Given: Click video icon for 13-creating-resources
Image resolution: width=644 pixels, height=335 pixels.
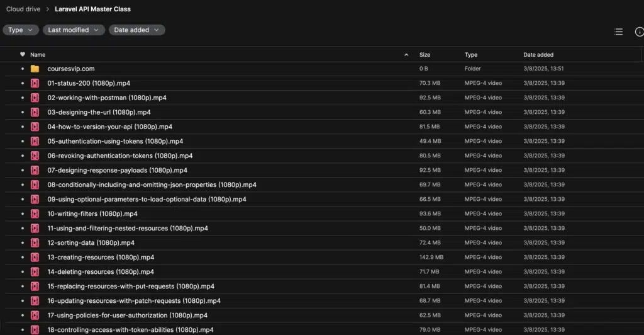Looking at the screenshot, I should (x=35, y=258).
